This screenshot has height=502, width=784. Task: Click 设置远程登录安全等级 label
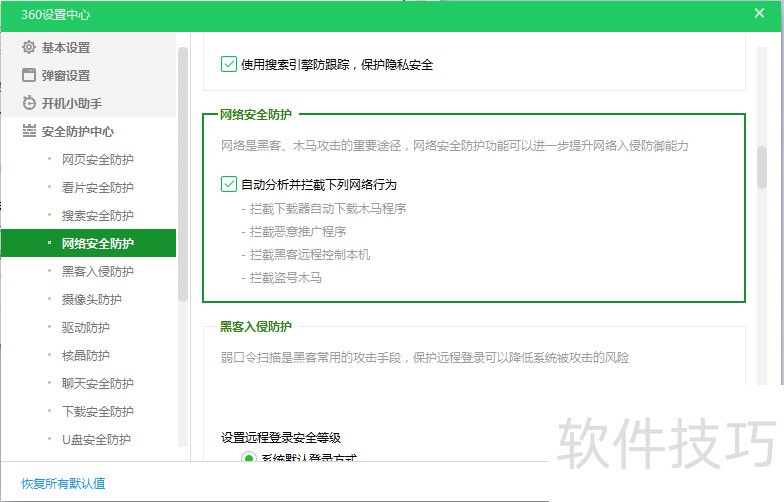[281, 438]
